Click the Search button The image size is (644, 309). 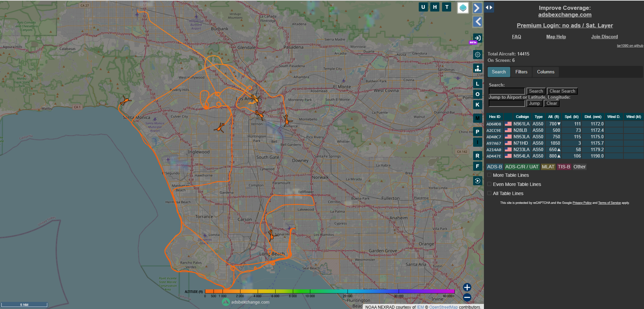(x=536, y=91)
